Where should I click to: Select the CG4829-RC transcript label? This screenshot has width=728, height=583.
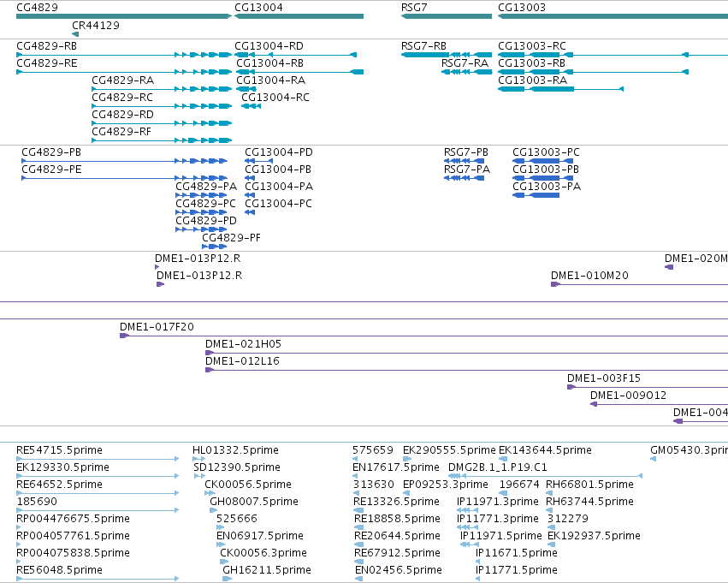122,98
